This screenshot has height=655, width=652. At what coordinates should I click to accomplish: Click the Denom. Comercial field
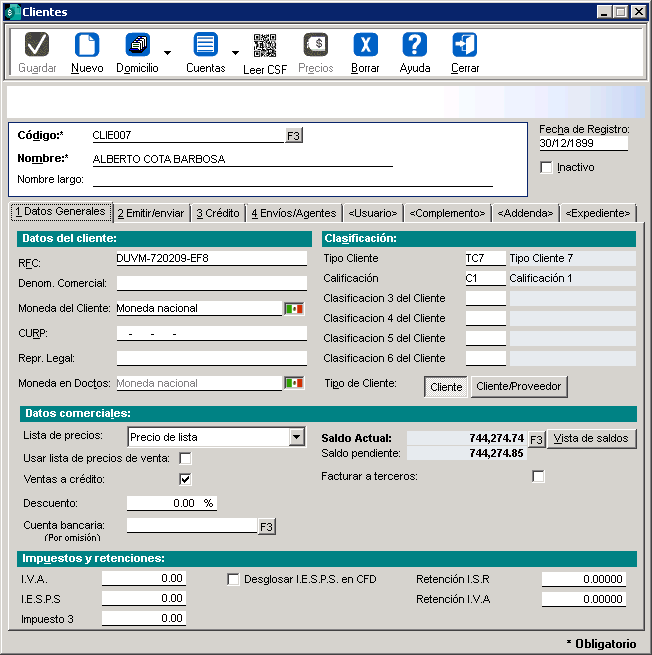212,283
